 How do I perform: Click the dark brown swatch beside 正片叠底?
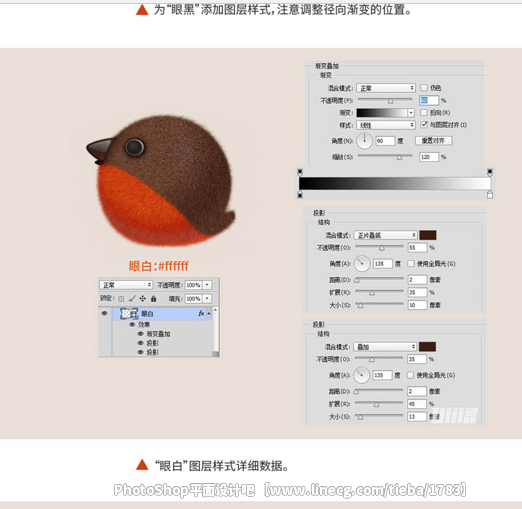coord(428,235)
